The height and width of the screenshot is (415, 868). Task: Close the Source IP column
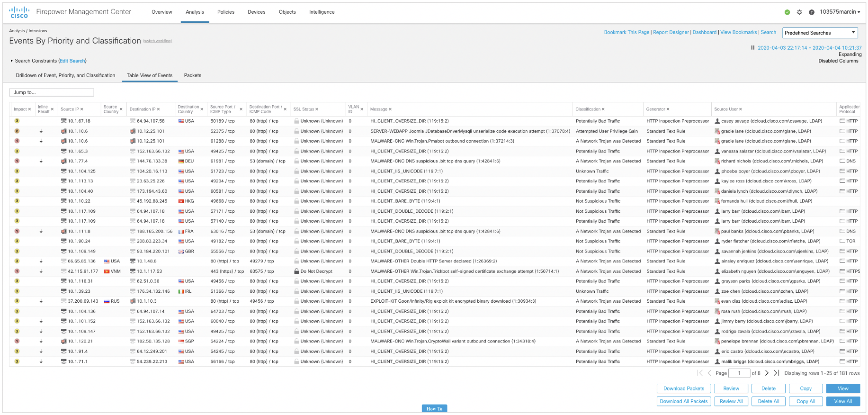click(x=81, y=109)
